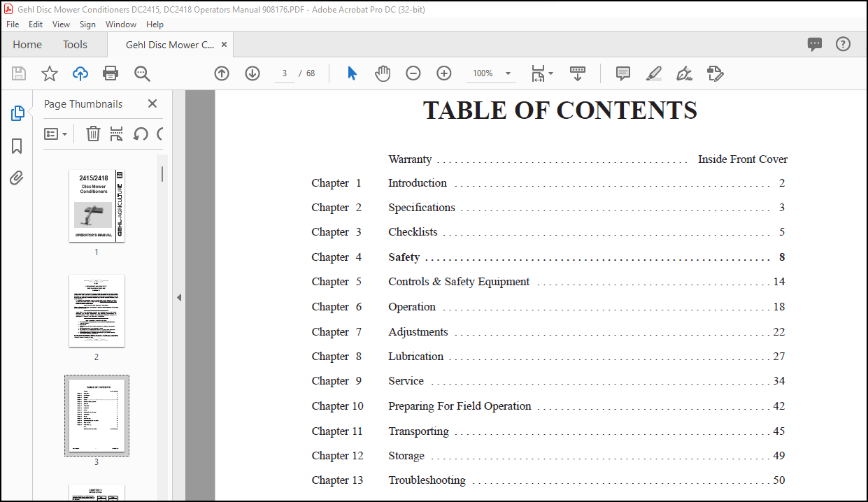868x502 pixels.
Task: Click 'Lubrication' contents entry
Action: tap(416, 357)
